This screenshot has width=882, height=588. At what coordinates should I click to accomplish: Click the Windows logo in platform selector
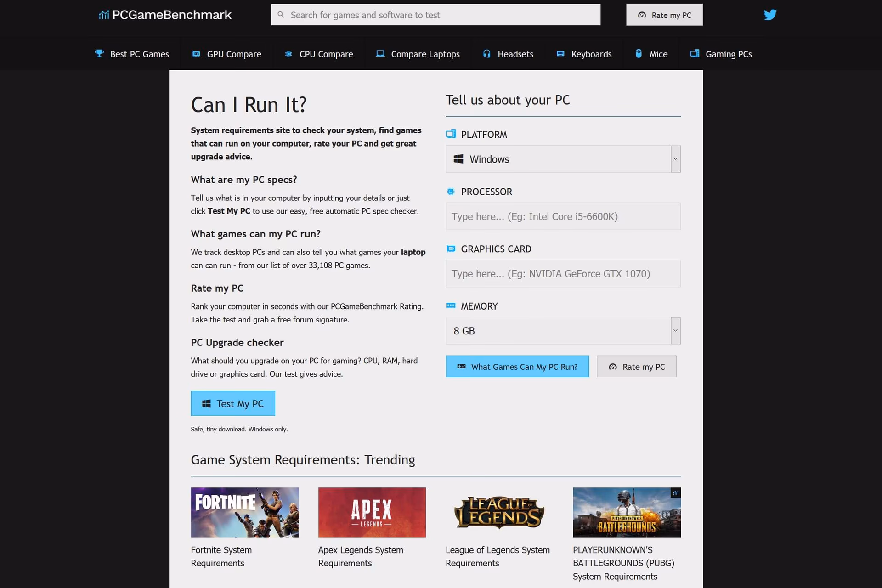[x=458, y=159]
